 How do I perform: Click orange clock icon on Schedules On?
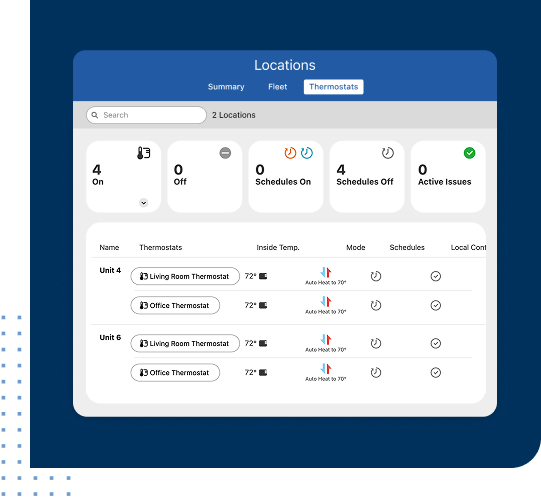point(290,153)
